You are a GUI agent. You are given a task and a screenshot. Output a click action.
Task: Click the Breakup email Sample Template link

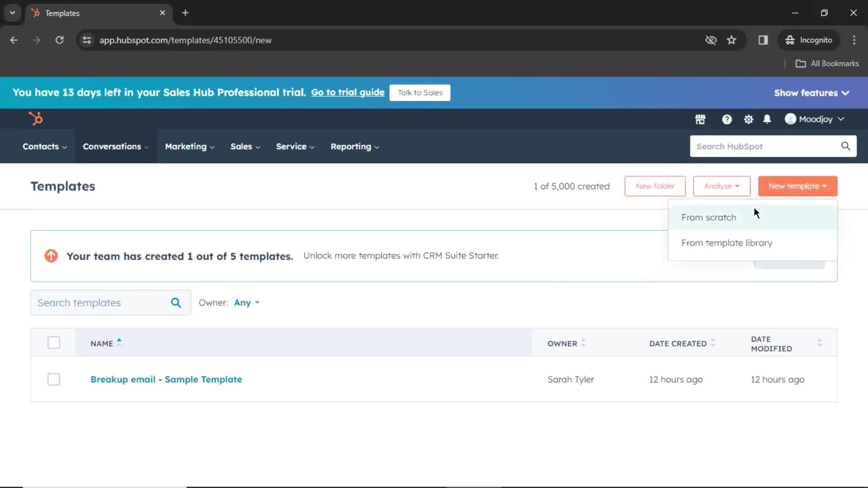[x=166, y=379]
